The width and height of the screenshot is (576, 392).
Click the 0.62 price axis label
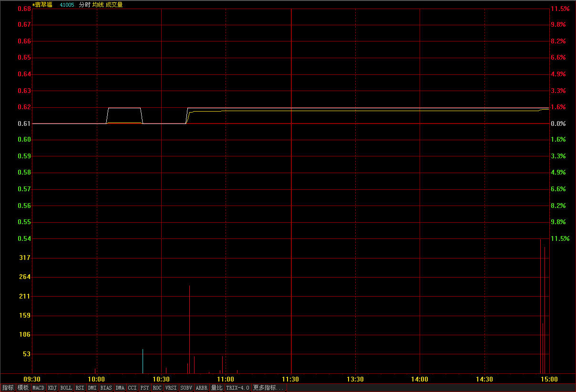pyautogui.click(x=24, y=107)
